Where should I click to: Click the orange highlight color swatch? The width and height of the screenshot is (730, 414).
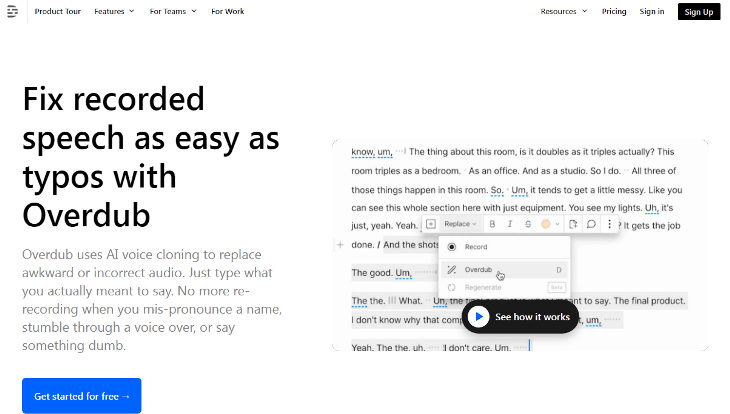coord(546,224)
